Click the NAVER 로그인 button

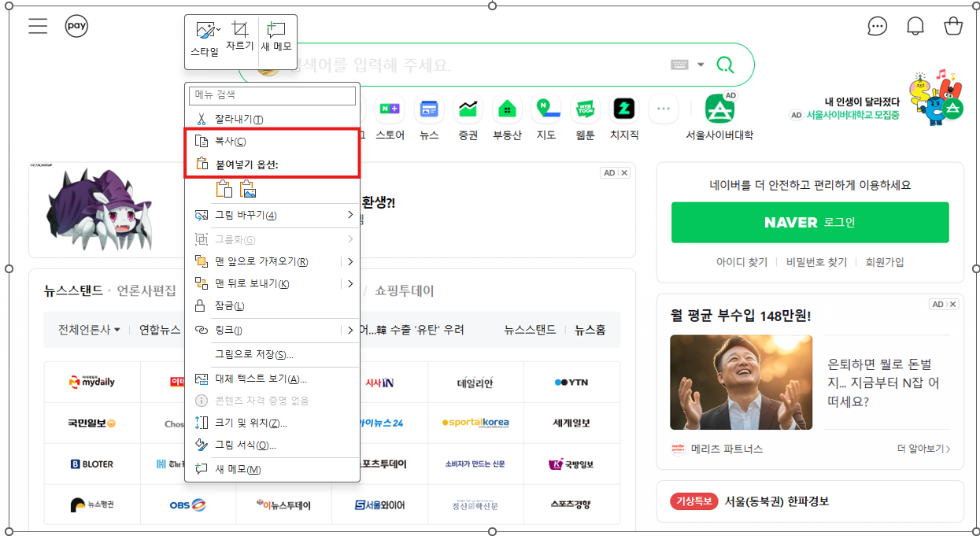tap(809, 223)
